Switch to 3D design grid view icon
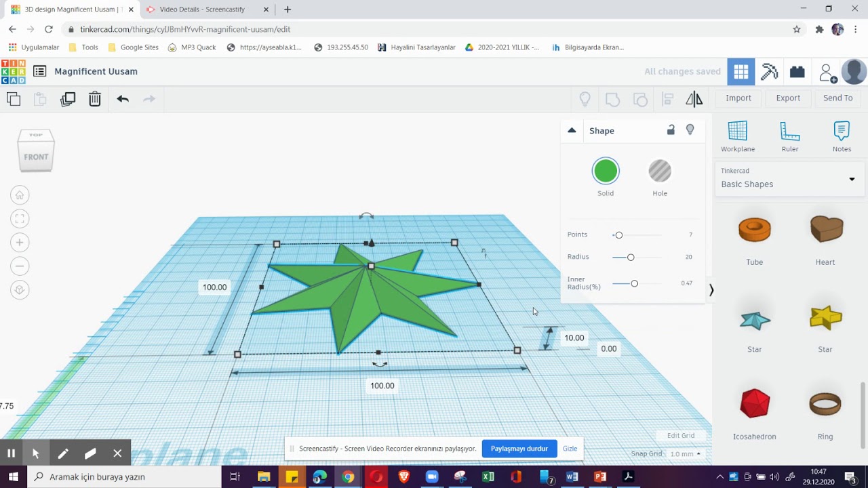The height and width of the screenshot is (488, 868). [x=741, y=72]
